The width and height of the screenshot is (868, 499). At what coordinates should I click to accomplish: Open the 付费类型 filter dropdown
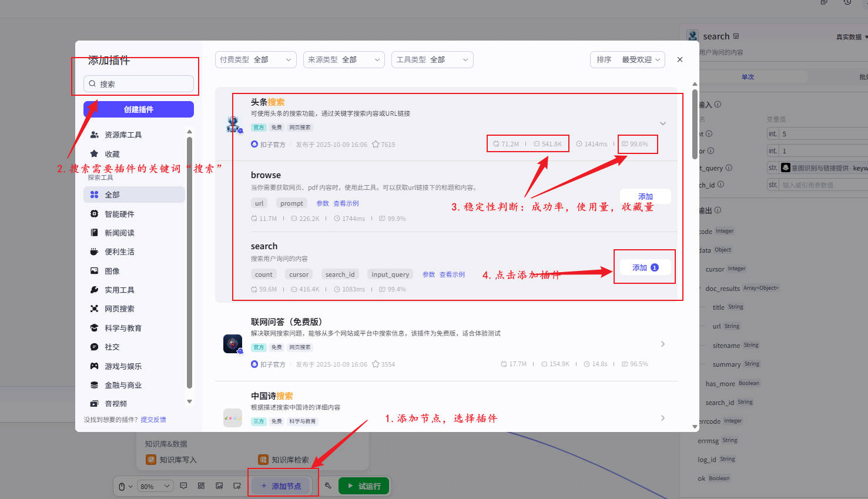(x=256, y=59)
